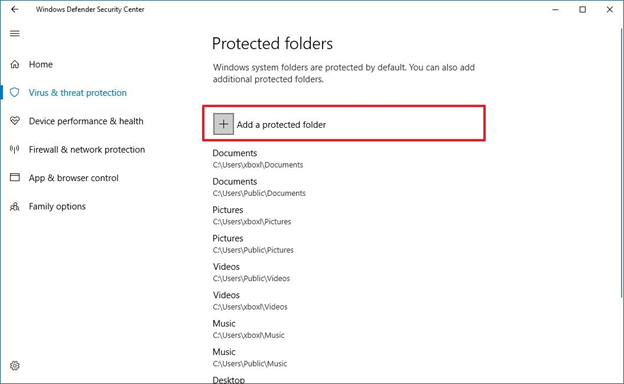Open Family options page

click(57, 207)
